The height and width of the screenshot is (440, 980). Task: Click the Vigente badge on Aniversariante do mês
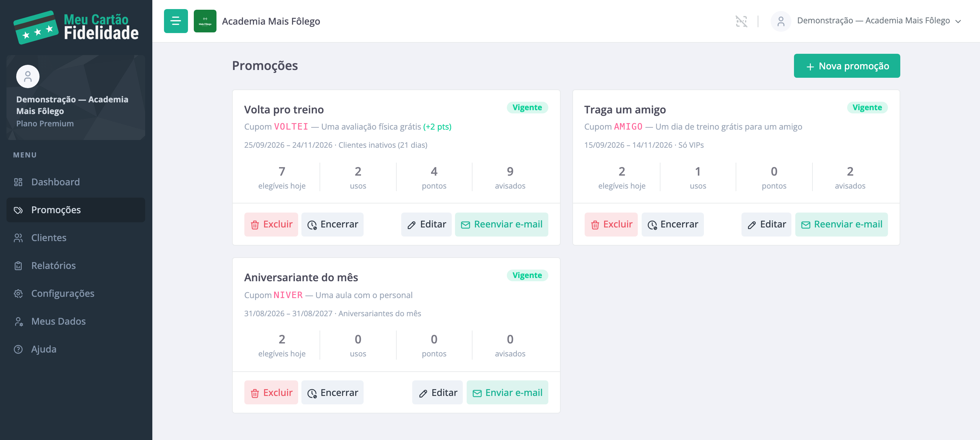click(527, 275)
